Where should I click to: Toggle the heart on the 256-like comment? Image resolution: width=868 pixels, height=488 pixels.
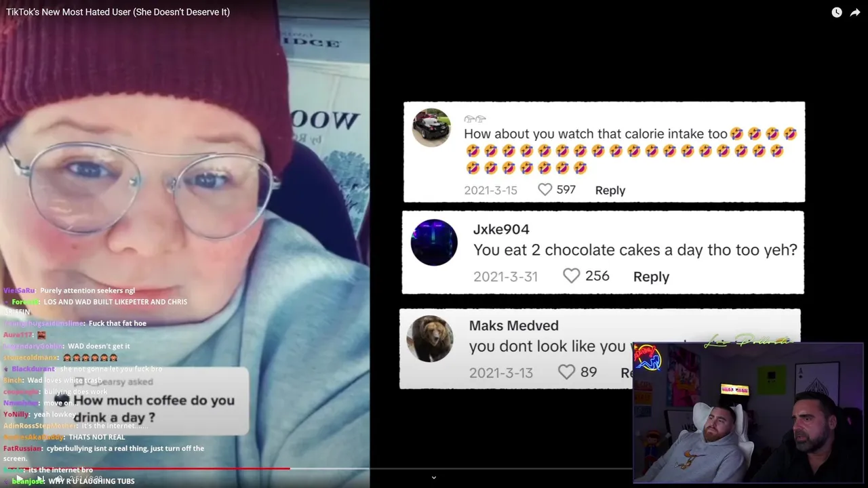[x=572, y=276]
